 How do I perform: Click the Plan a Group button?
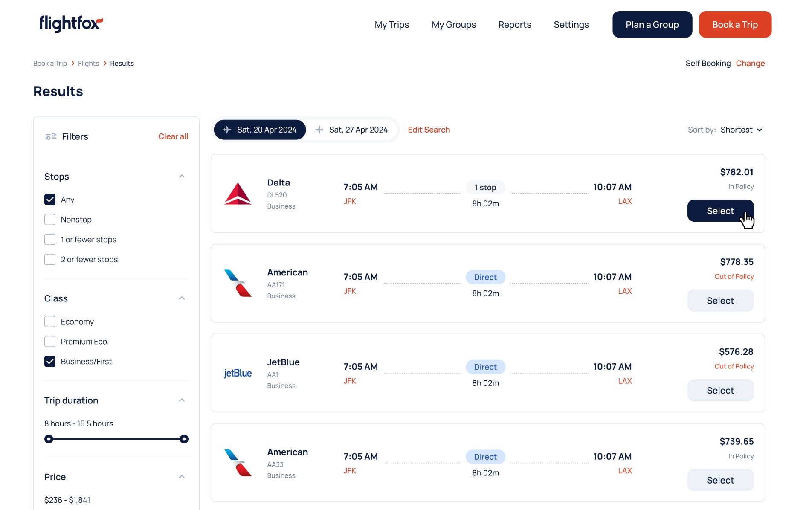tap(652, 24)
